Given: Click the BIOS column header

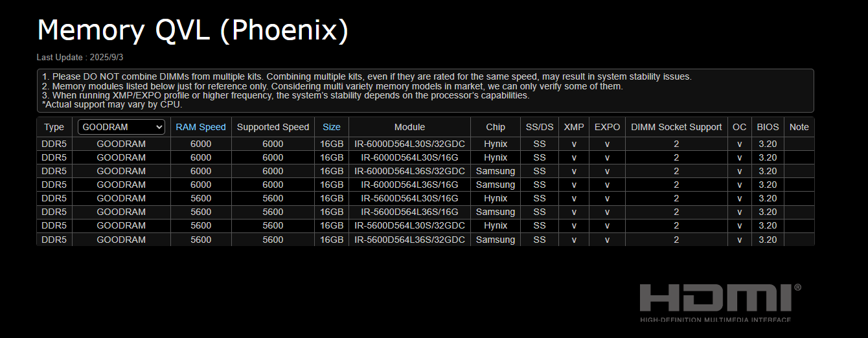Looking at the screenshot, I should coord(768,127).
